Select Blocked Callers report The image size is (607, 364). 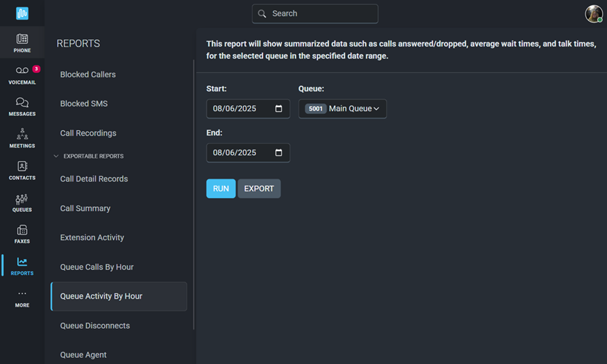click(x=88, y=74)
